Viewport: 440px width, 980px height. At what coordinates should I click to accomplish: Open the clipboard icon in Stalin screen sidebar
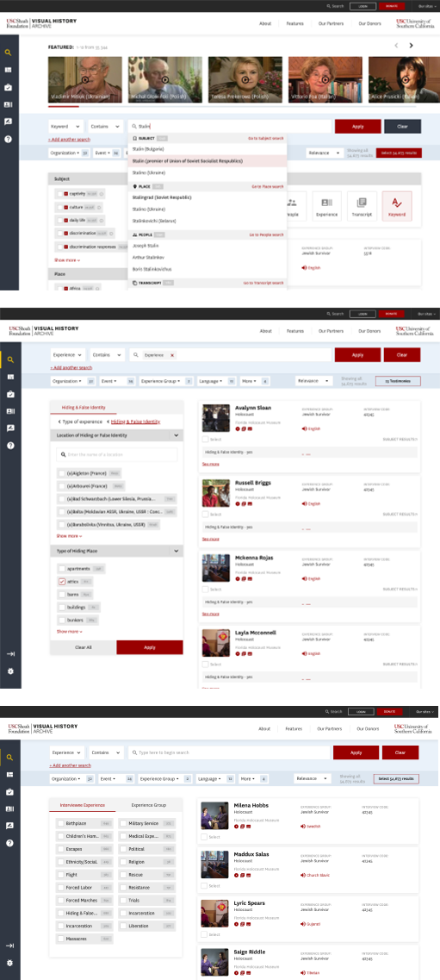[8, 88]
